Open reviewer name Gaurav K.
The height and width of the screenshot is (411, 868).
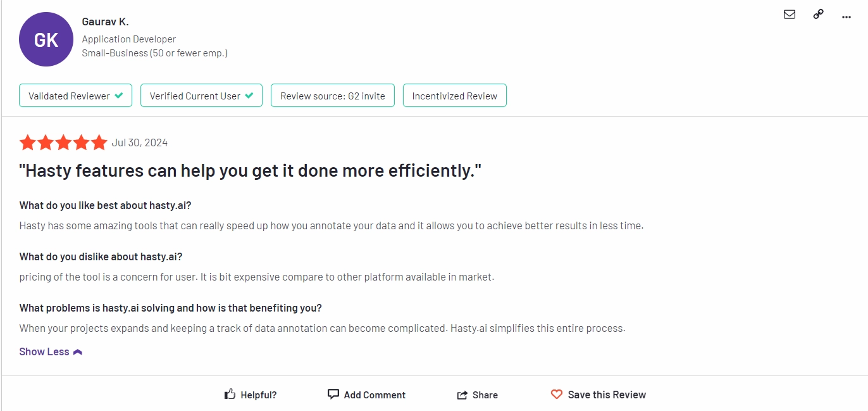coord(105,22)
